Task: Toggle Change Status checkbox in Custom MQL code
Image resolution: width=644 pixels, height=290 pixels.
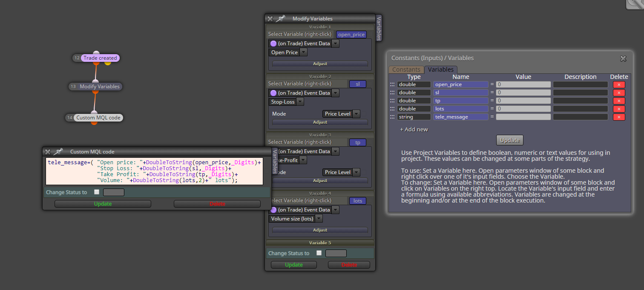Action: [x=97, y=192]
